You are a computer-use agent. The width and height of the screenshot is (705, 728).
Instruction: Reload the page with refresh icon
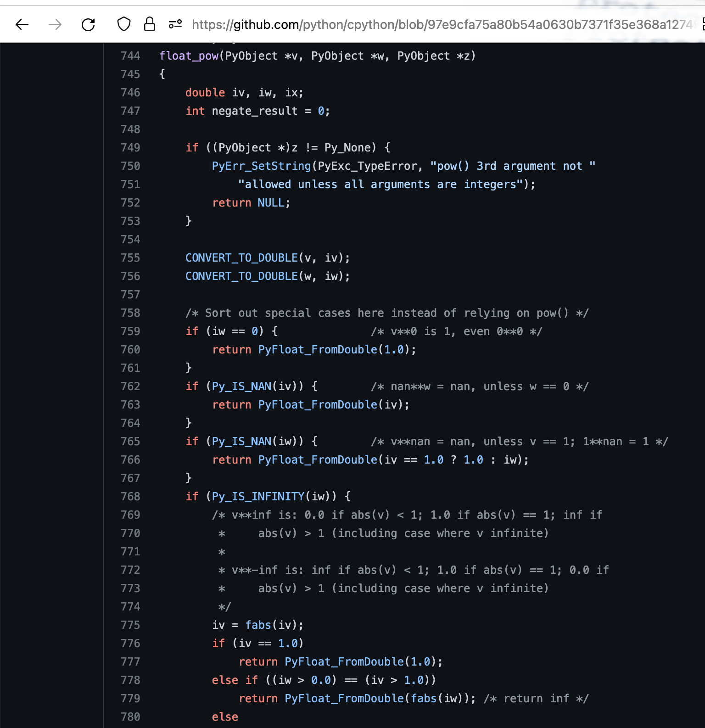tap(88, 24)
